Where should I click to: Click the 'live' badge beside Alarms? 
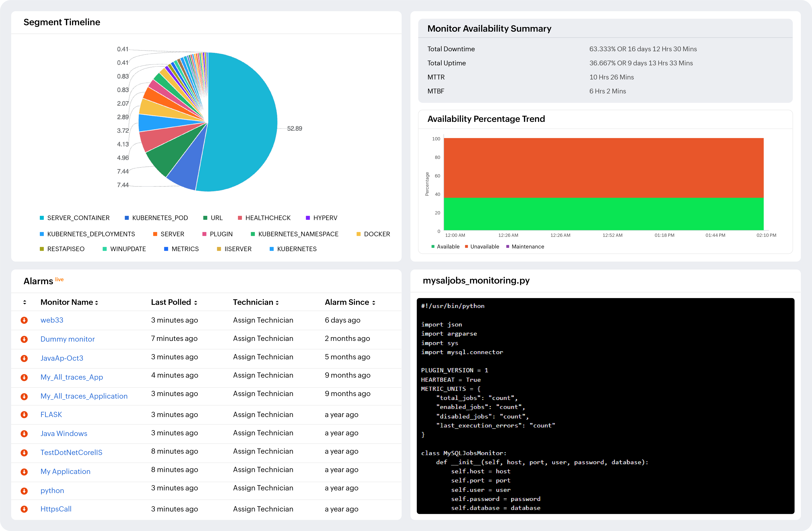59,280
